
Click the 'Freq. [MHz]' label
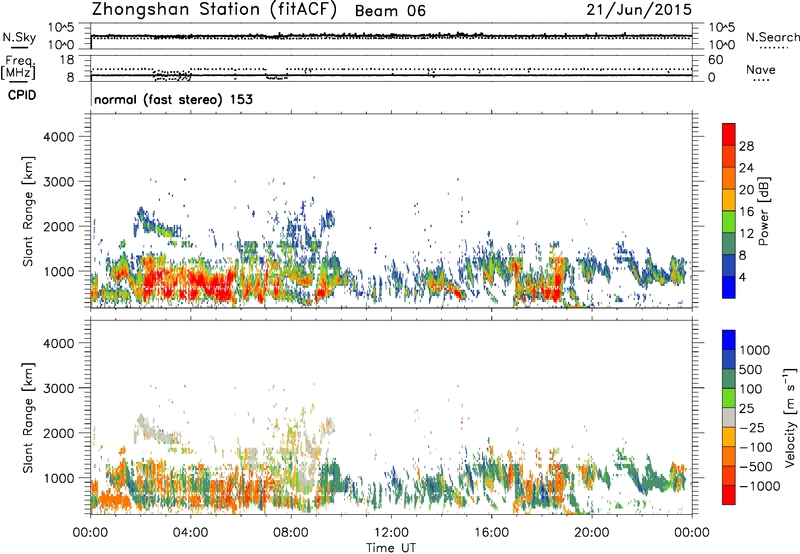pyautogui.click(x=19, y=67)
